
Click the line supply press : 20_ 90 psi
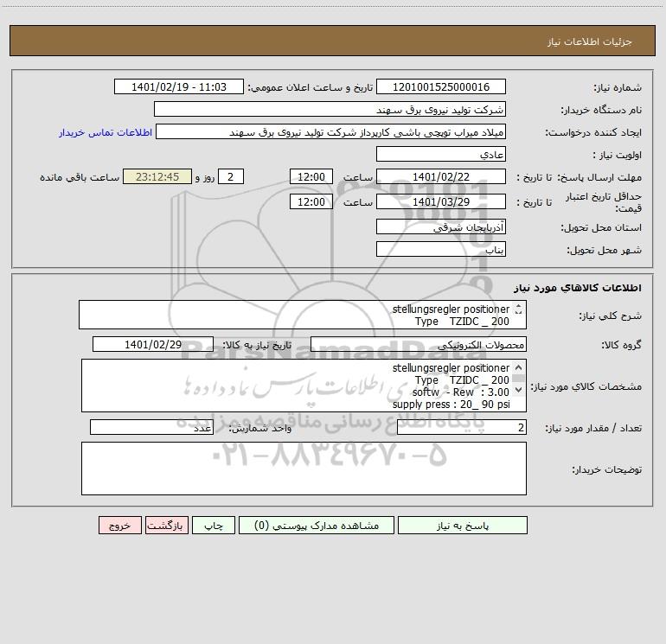click(x=451, y=405)
